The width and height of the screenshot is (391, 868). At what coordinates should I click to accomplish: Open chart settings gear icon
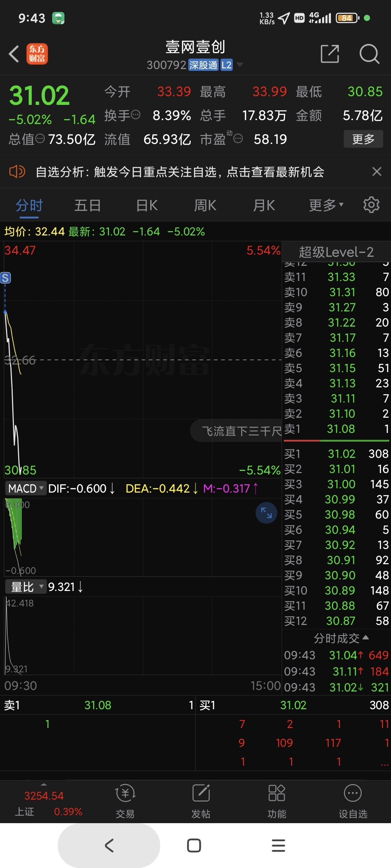pos(371,205)
